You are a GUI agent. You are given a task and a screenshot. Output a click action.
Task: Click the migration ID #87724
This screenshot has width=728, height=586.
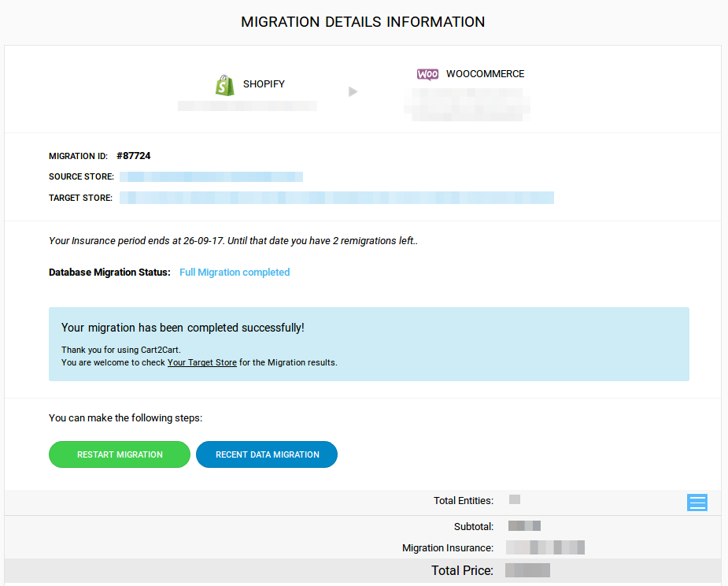[134, 156]
